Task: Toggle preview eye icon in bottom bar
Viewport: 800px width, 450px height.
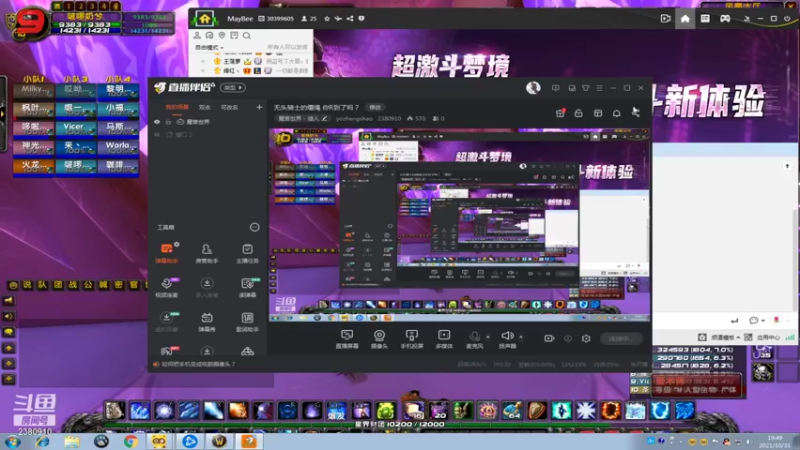Action: click(x=568, y=338)
